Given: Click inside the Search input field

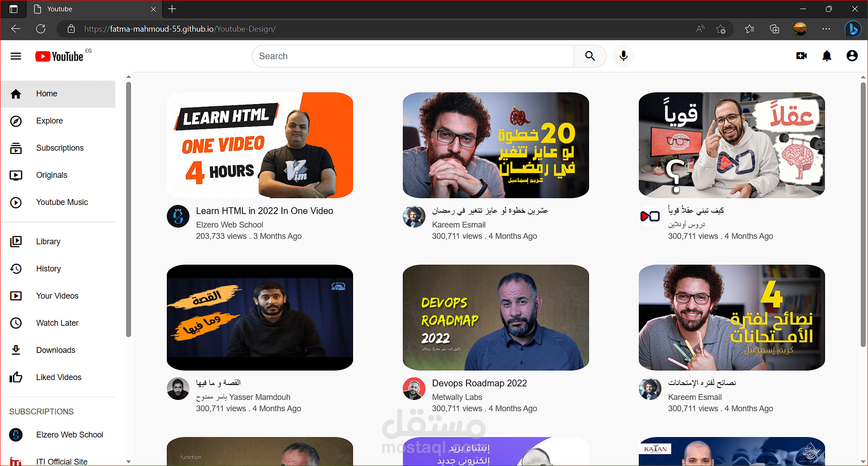Looking at the screenshot, I should coord(413,56).
